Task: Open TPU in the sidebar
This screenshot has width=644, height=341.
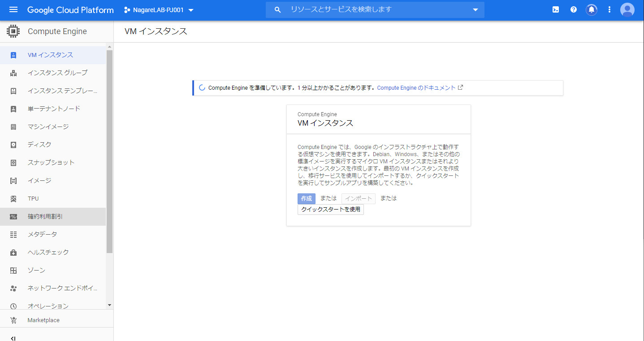Action: tap(53, 199)
